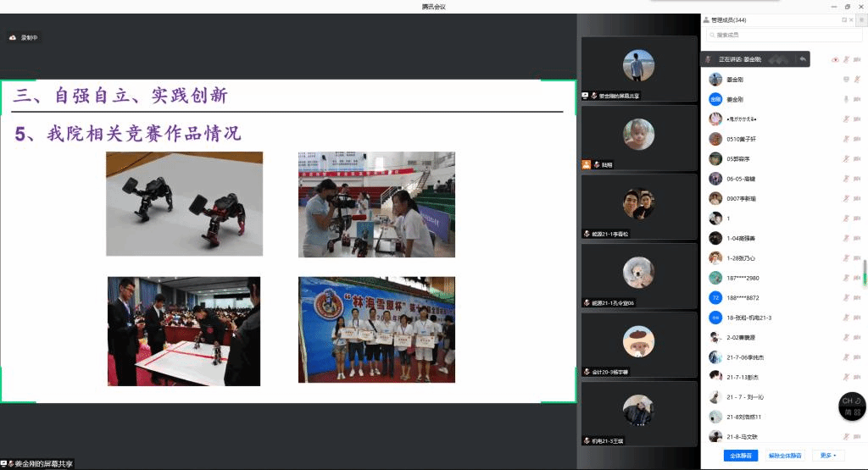Toggle muted microphone of 187****2980
The image size is (868, 470).
845,278
